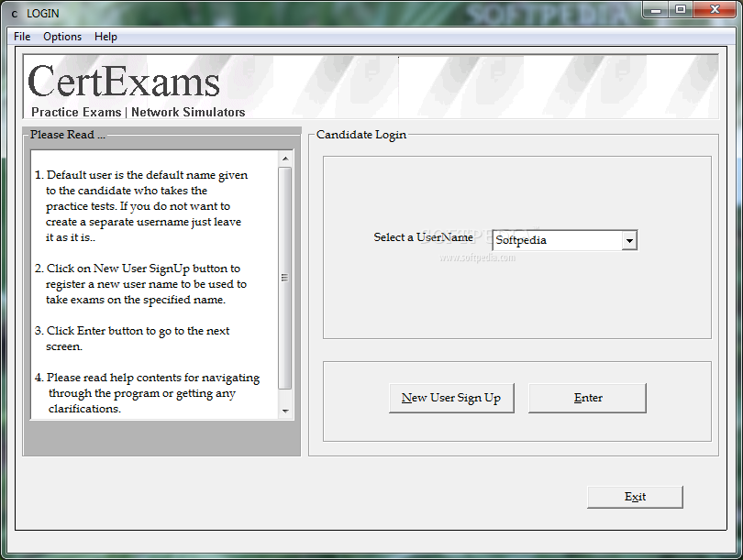The width and height of the screenshot is (743, 560).
Task: Maximize the LOGIN window
Action: 681,10
